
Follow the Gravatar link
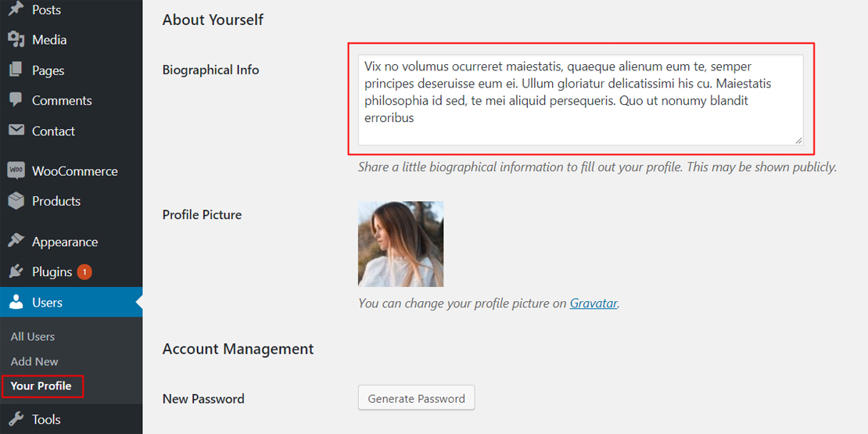(x=594, y=303)
